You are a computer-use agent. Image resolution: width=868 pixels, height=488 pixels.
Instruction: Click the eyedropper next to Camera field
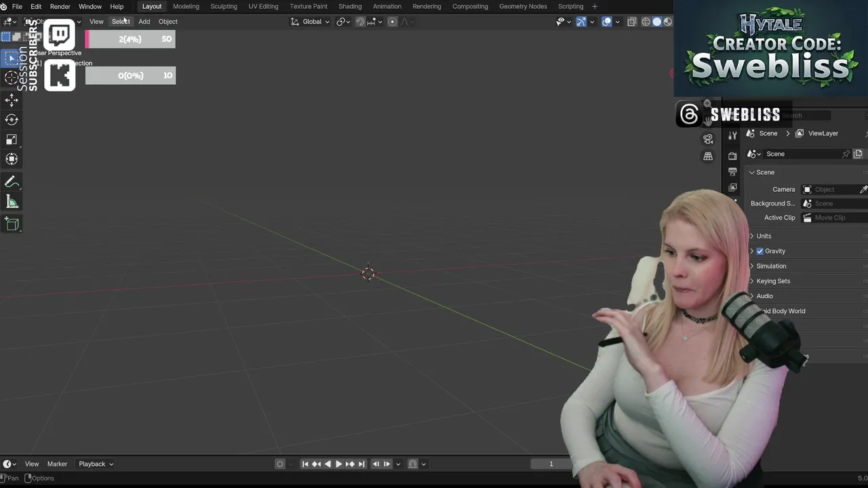pyautogui.click(x=863, y=189)
